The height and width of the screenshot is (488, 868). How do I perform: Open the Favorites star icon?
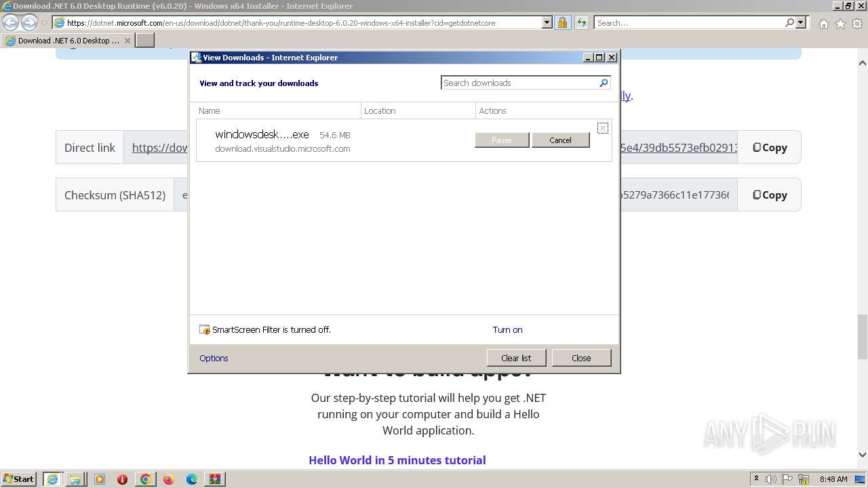pos(840,24)
